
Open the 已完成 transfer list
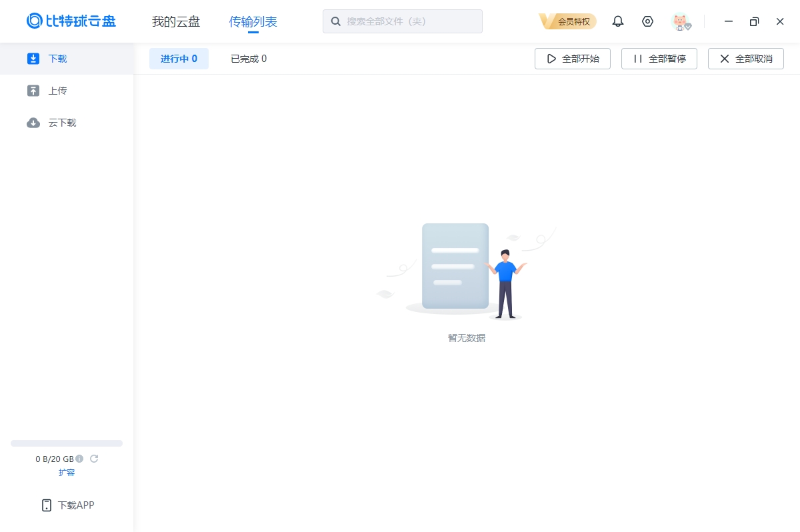pyautogui.click(x=248, y=59)
